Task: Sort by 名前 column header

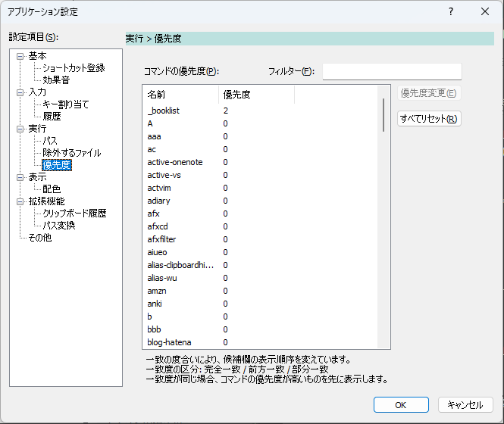Action: (x=180, y=95)
